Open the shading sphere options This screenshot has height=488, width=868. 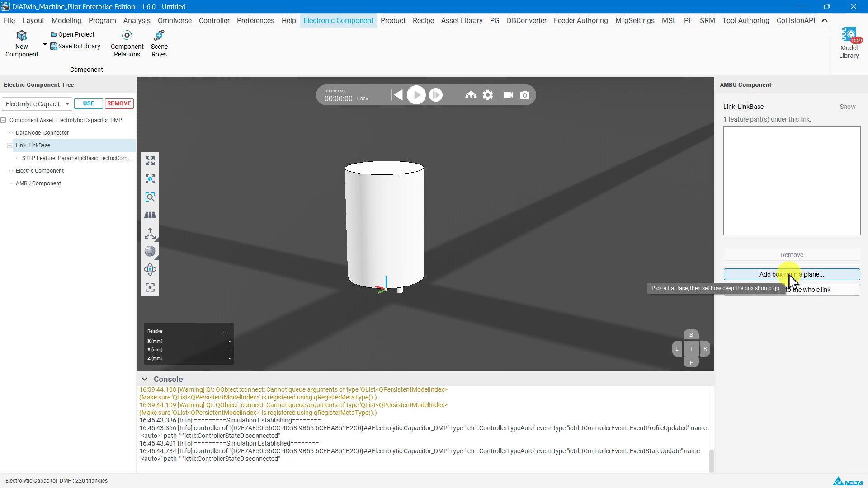coord(150,252)
